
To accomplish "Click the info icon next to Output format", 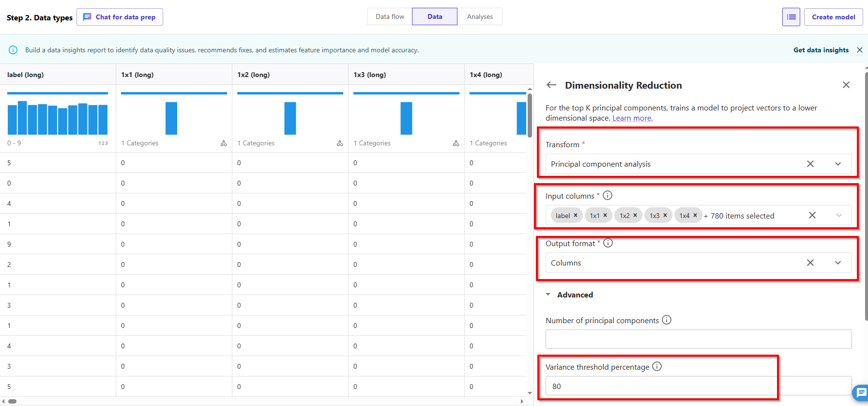I will click(608, 243).
